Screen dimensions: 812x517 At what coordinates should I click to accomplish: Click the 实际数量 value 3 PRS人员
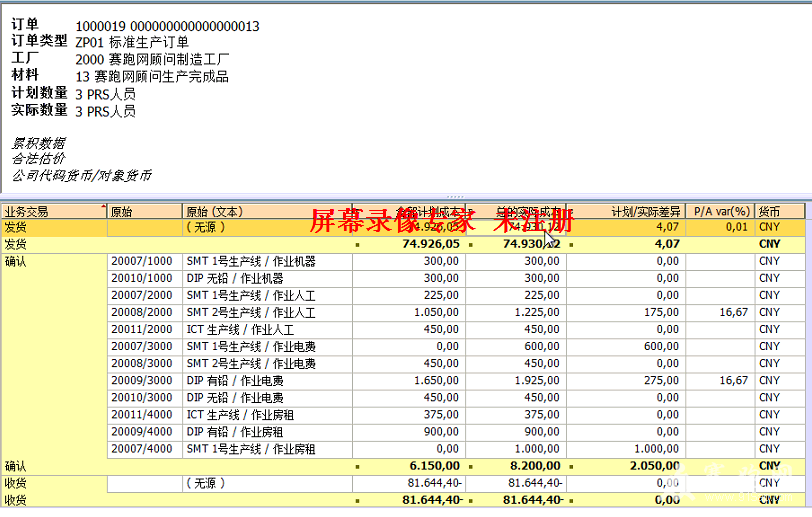point(106,111)
